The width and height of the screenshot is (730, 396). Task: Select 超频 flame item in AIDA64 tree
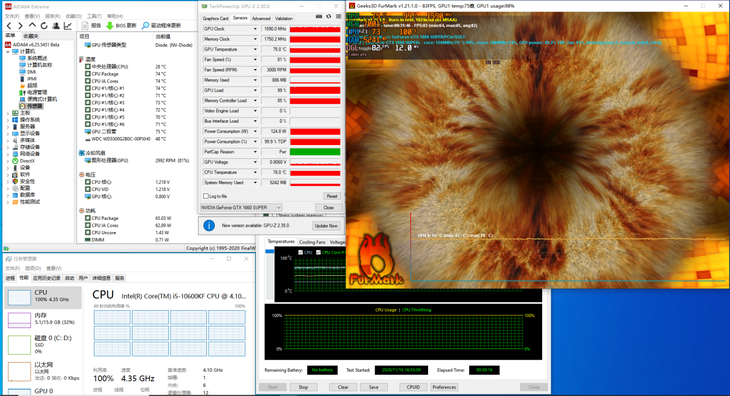point(28,86)
